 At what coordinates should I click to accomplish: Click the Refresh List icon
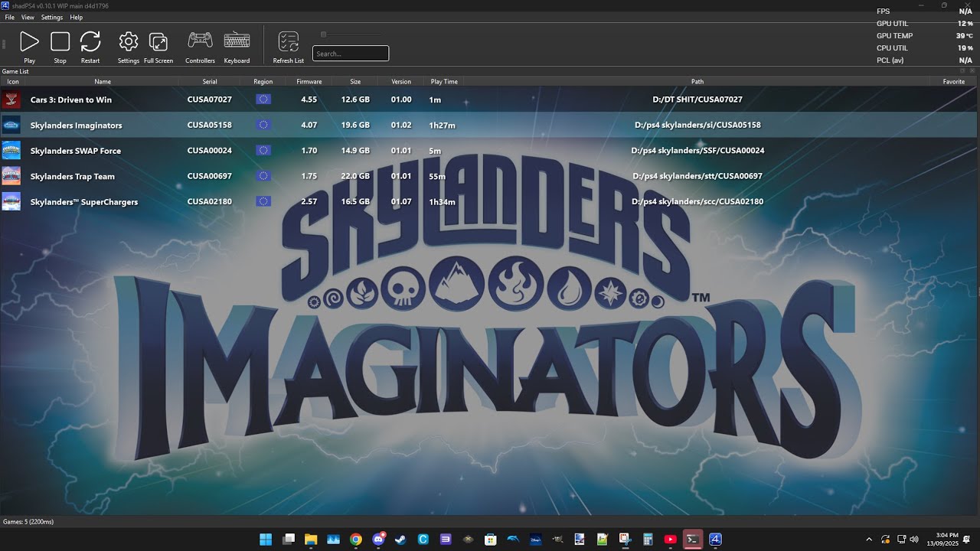[x=289, y=41]
